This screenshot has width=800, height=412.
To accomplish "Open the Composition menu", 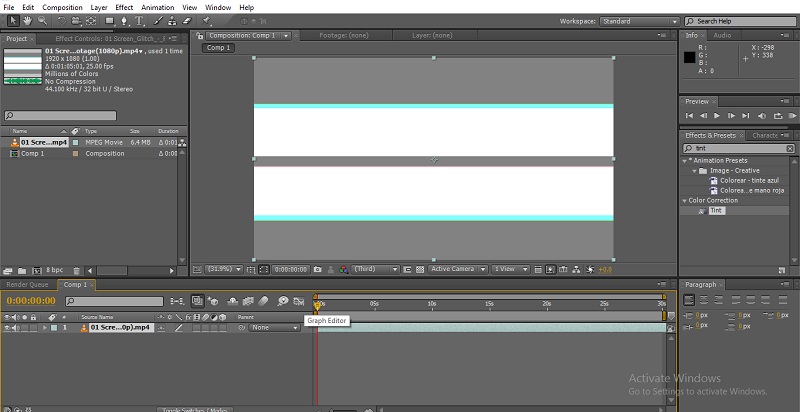I will click(x=62, y=7).
